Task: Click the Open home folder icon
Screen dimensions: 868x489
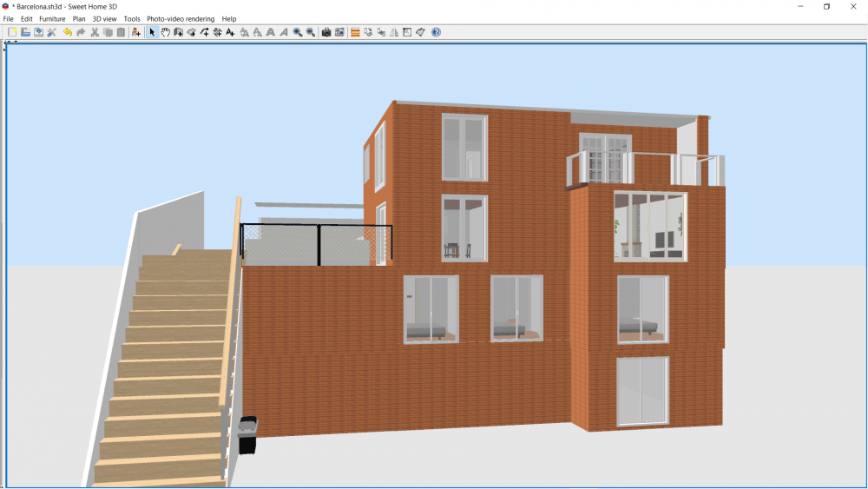Action: (26, 32)
